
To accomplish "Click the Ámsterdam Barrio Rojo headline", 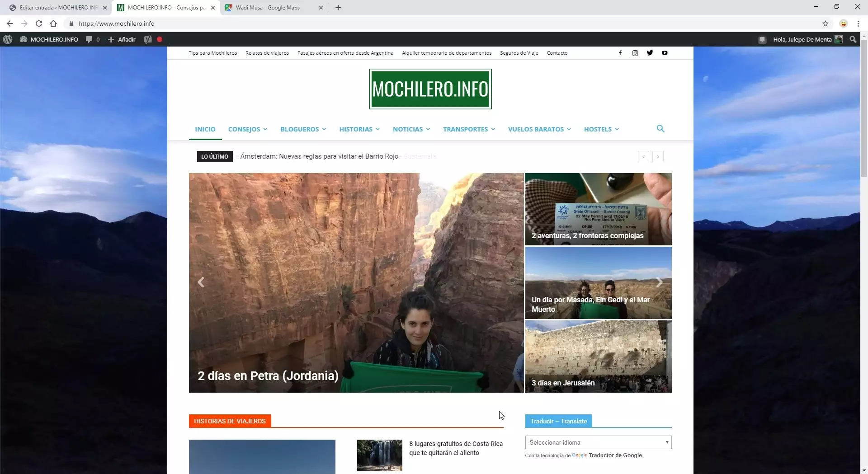I will coord(319,156).
